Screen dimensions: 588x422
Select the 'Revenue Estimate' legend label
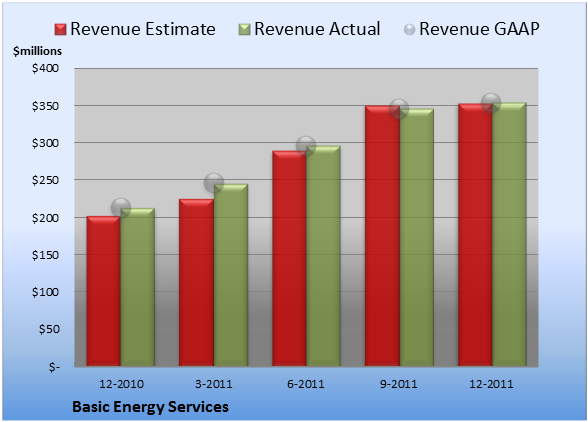143,29
